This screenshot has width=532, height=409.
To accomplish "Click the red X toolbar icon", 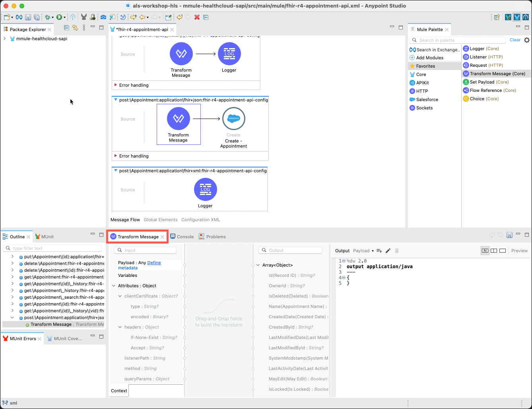I will [x=197, y=17].
